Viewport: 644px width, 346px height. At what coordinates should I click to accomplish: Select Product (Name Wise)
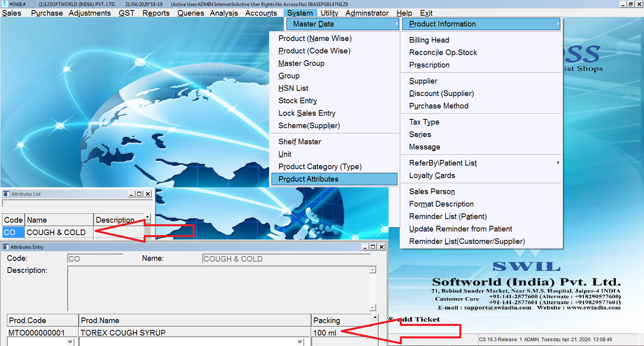coord(315,39)
